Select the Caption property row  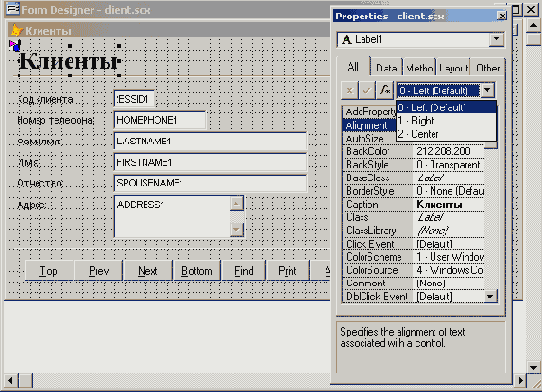(x=413, y=204)
